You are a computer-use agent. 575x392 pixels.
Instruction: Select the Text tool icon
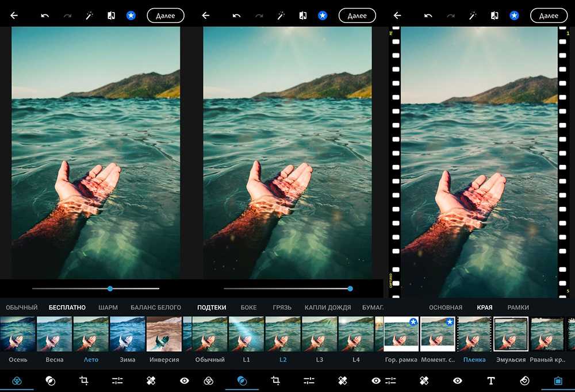pos(491,381)
